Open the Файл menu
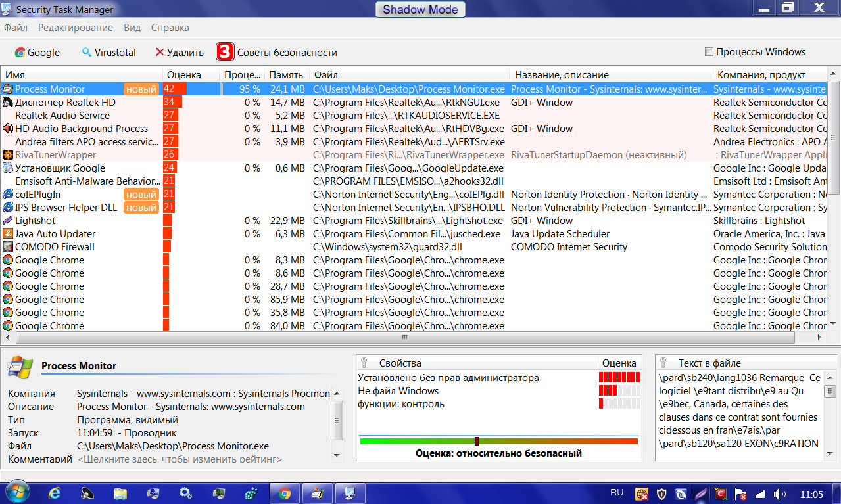 16,28
